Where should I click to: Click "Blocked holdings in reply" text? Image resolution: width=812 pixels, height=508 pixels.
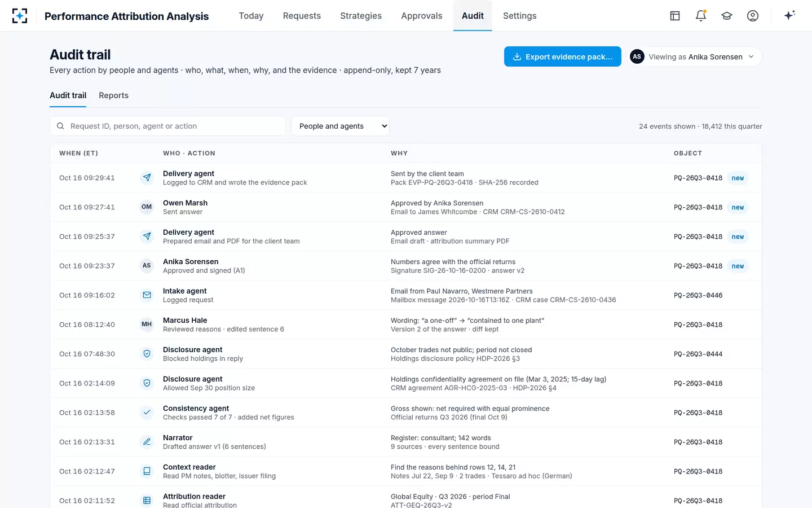pos(203,358)
